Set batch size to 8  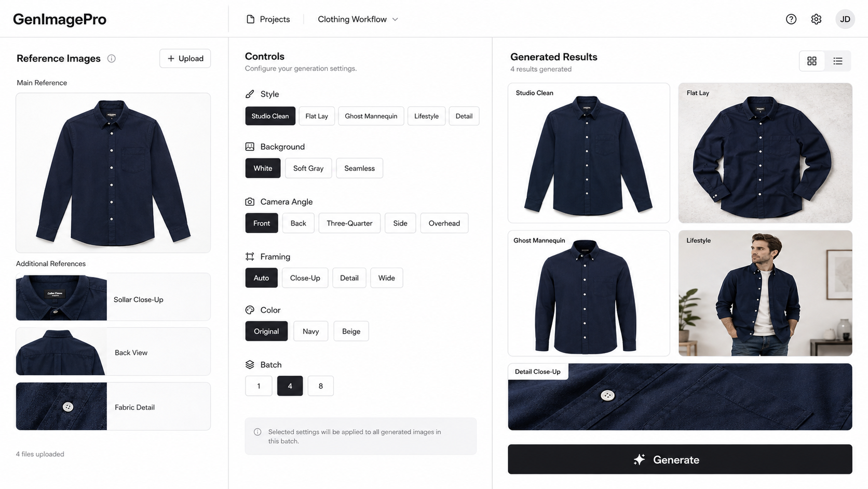tap(321, 386)
